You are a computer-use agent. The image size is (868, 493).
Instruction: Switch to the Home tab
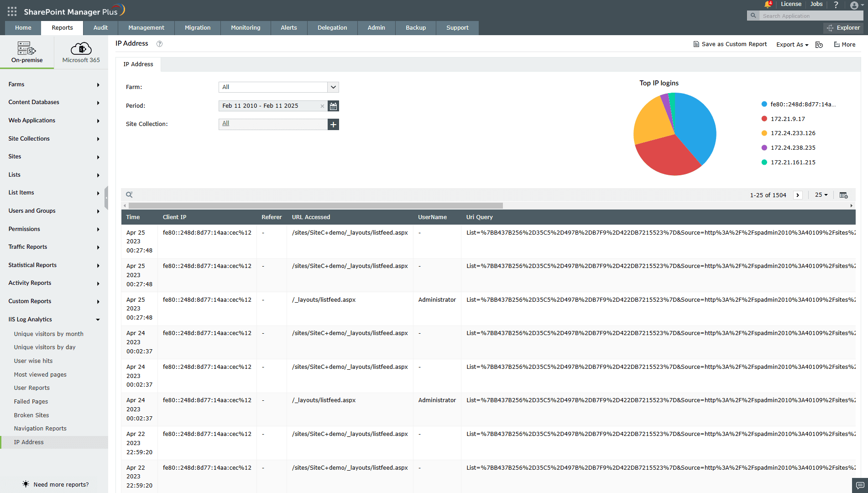[23, 28]
